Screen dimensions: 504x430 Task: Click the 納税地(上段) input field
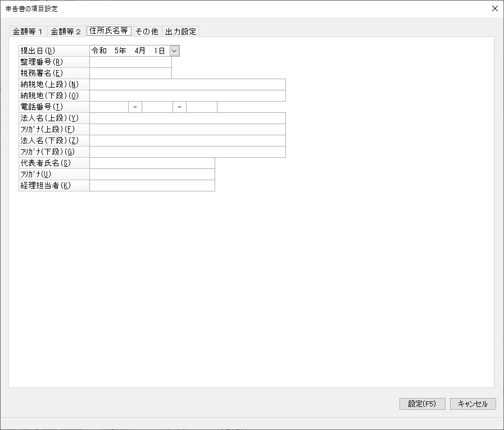187,85
